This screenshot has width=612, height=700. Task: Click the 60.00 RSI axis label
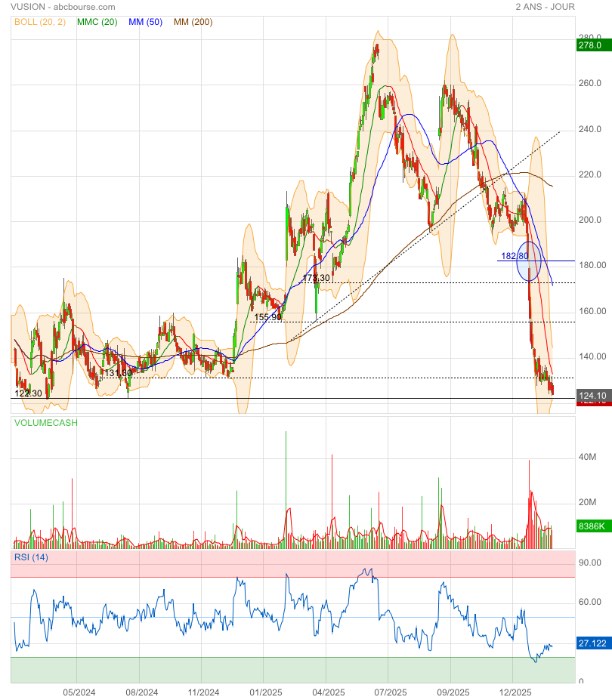click(x=590, y=602)
